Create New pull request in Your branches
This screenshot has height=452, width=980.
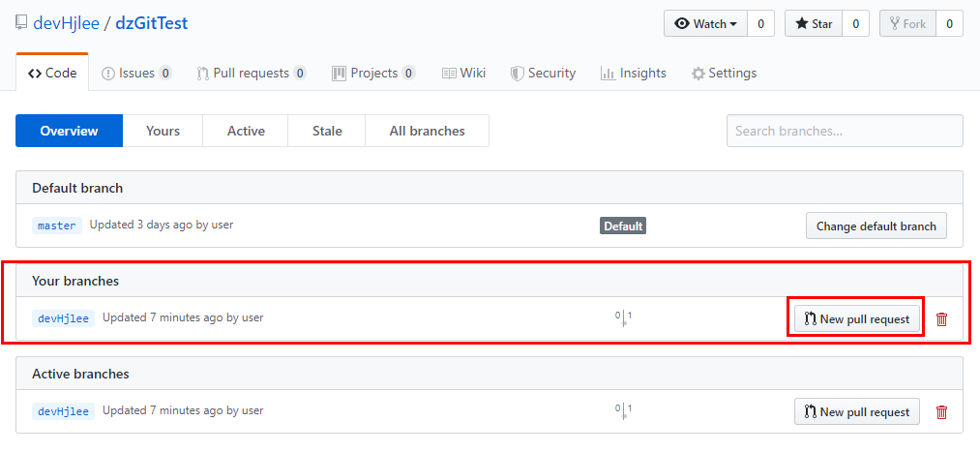click(857, 318)
